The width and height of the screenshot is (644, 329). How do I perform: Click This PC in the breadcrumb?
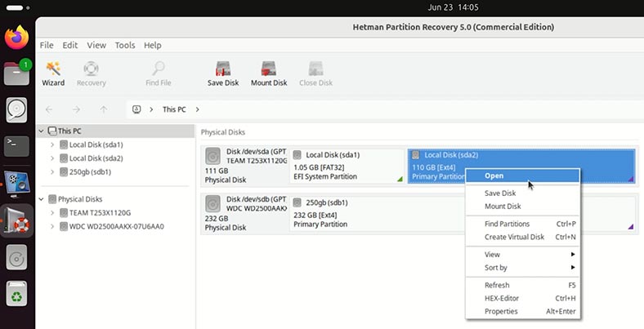(174, 109)
